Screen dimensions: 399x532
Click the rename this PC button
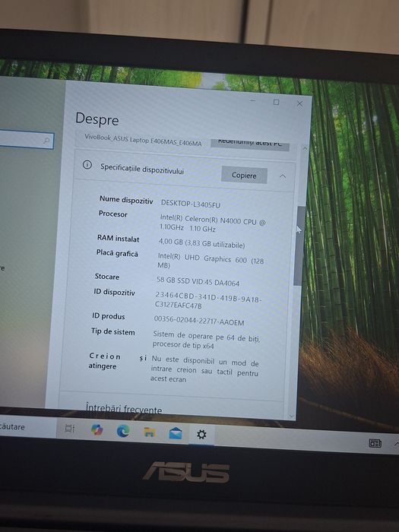(x=250, y=144)
